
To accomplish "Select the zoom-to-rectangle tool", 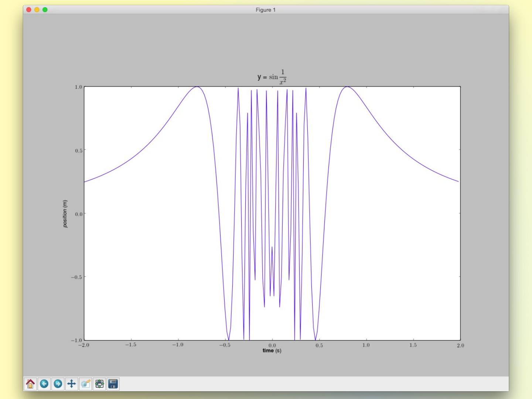I will click(85, 384).
